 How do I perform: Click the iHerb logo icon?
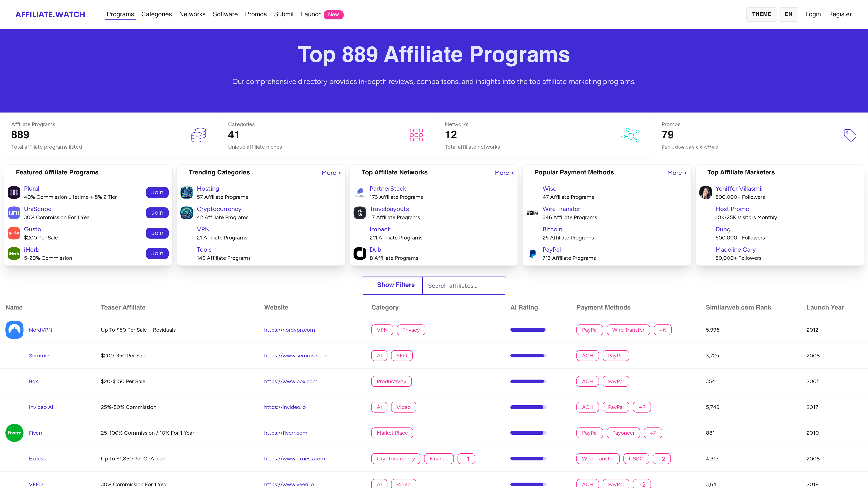pos(14,253)
